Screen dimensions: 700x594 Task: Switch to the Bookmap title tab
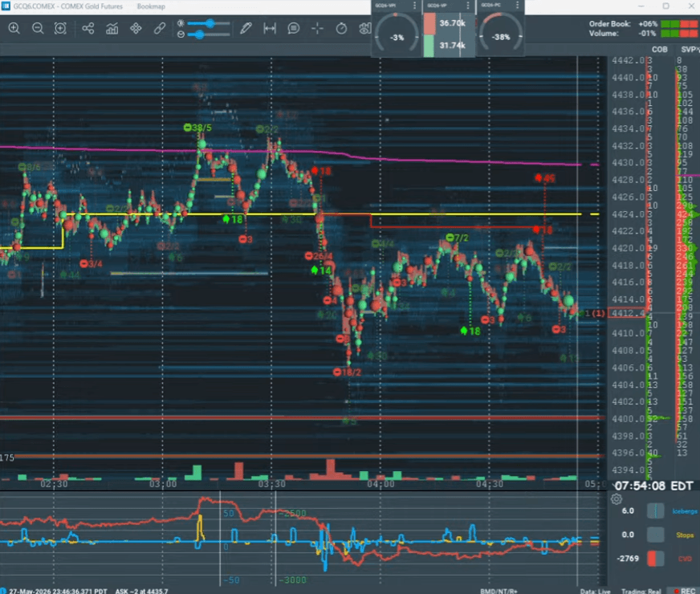(151, 6)
